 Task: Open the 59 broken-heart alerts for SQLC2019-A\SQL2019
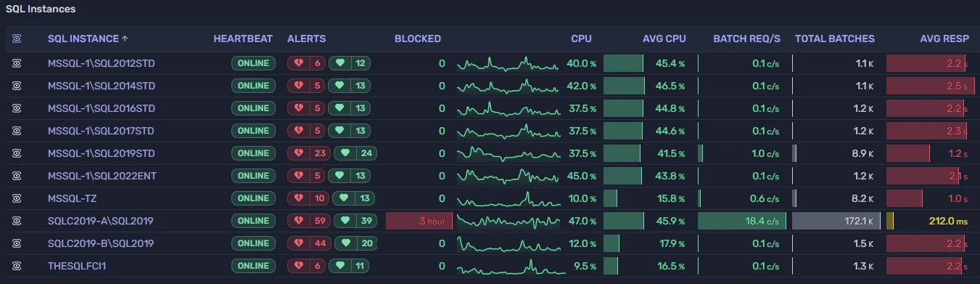click(x=309, y=221)
